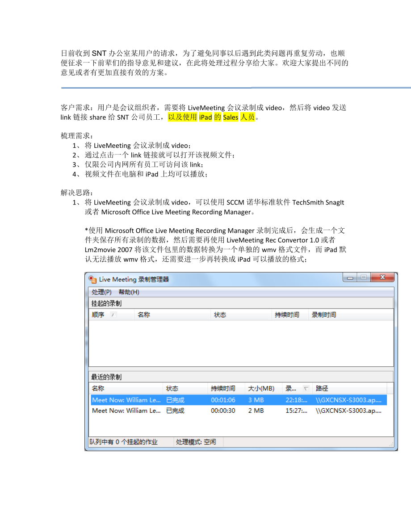Sort pending recordings by 顺序 column
This screenshot has width=411, height=532.
(112, 315)
